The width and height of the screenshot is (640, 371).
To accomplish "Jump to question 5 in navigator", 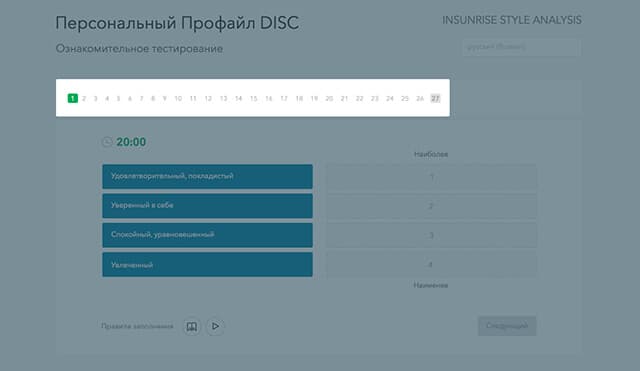I will 118,98.
